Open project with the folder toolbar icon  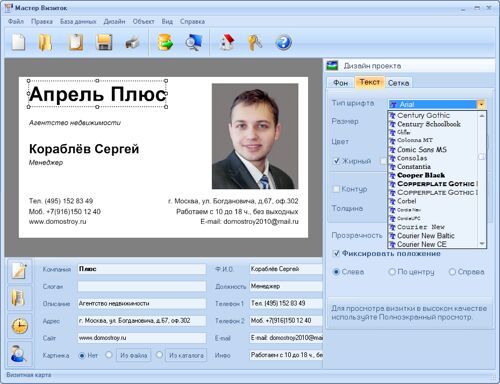tap(45, 42)
